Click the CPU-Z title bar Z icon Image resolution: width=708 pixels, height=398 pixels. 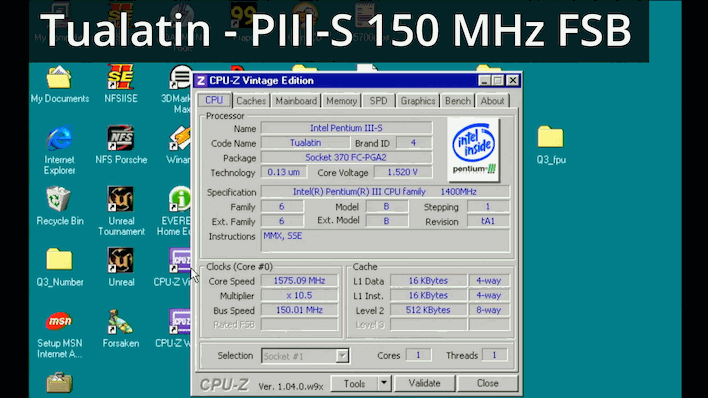201,81
